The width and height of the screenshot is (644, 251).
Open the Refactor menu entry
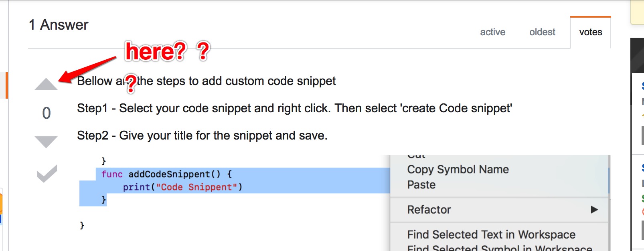pyautogui.click(x=429, y=210)
